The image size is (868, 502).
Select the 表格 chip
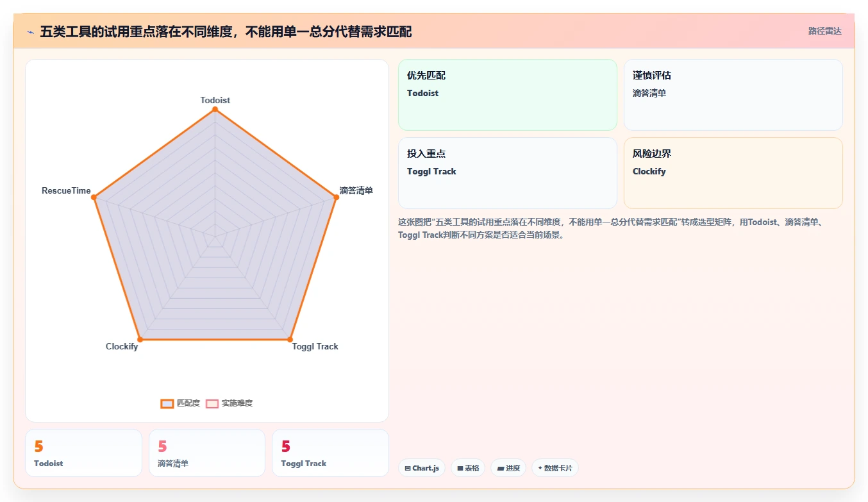468,468
